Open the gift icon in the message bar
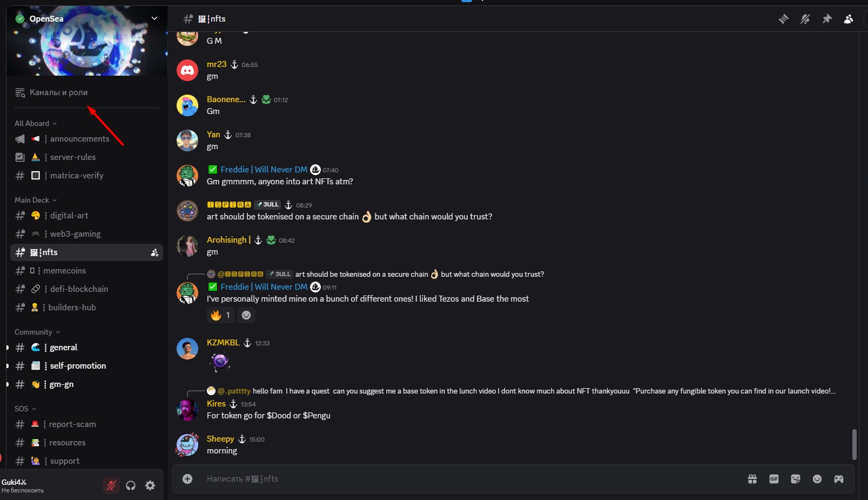The height and width of the screenshot is (500, 868). [x=752, y=479]
